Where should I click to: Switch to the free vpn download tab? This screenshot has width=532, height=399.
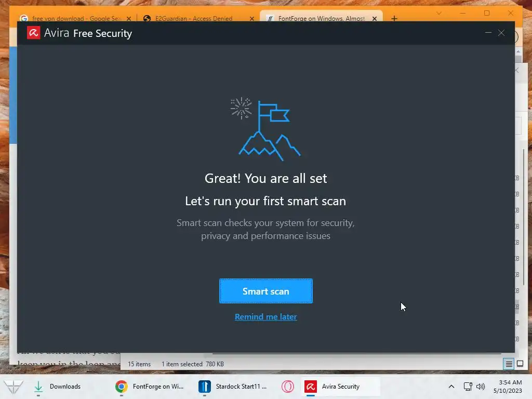click(75, 18)
